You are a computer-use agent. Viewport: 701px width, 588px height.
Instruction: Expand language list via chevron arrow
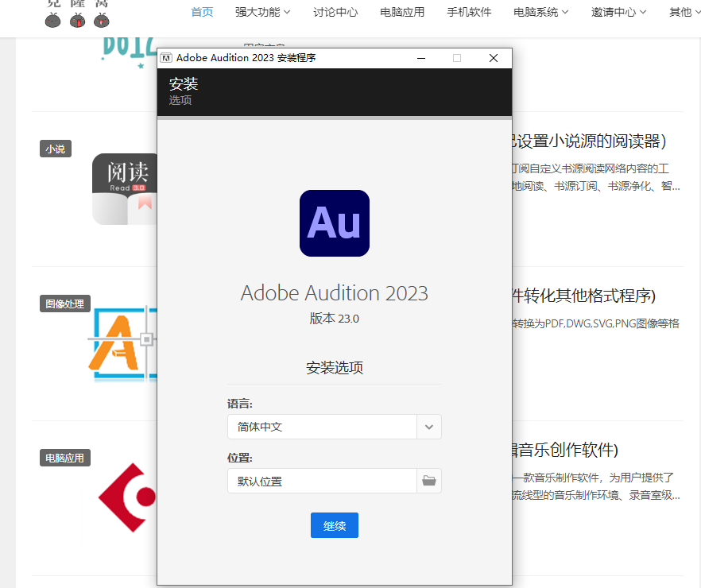429,427
